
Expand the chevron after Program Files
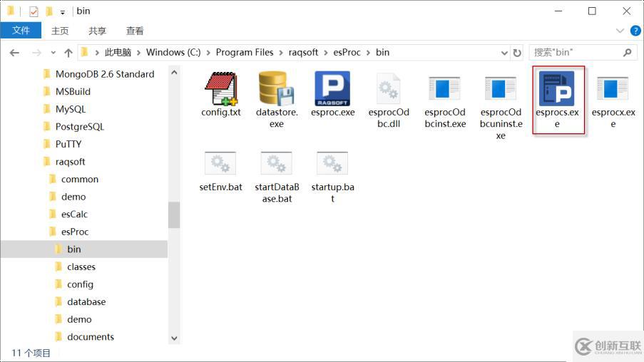[281, 53]
